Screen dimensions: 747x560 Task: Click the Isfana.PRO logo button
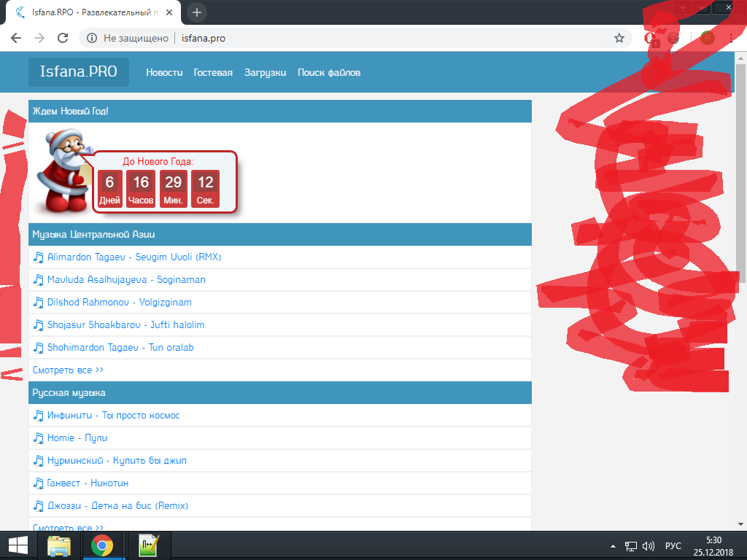79,72
